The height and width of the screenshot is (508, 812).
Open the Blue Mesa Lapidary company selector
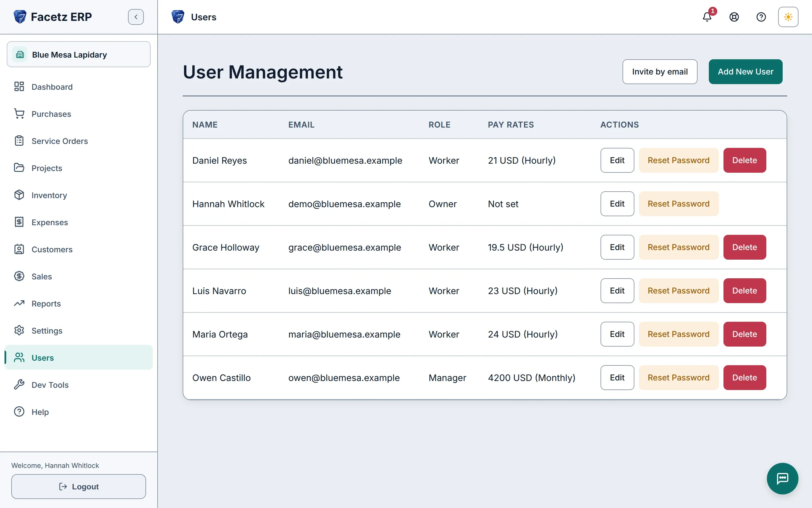point(78,54)
